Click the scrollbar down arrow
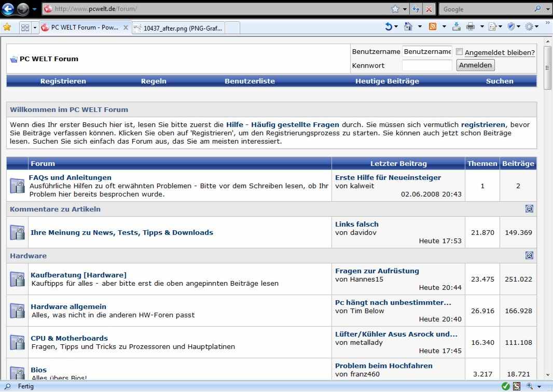Screen dimensions: 553x392 [x=547, y=375]
